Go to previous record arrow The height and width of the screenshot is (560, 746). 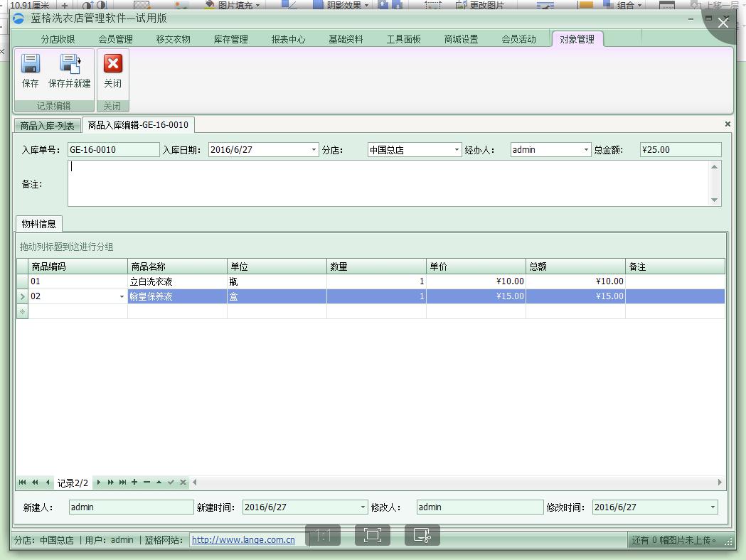pyautogui.click(x=48, y=482)
